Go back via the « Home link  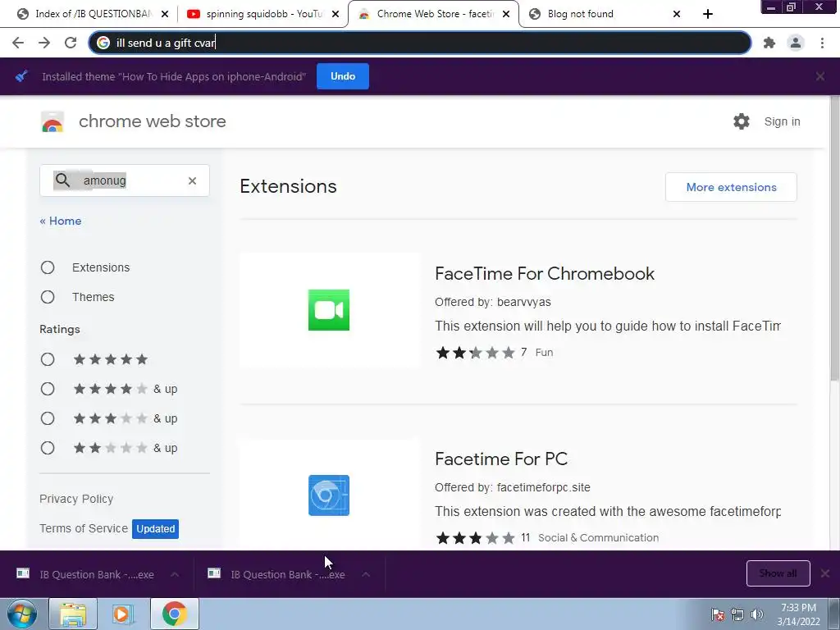[x=61, y=221]
